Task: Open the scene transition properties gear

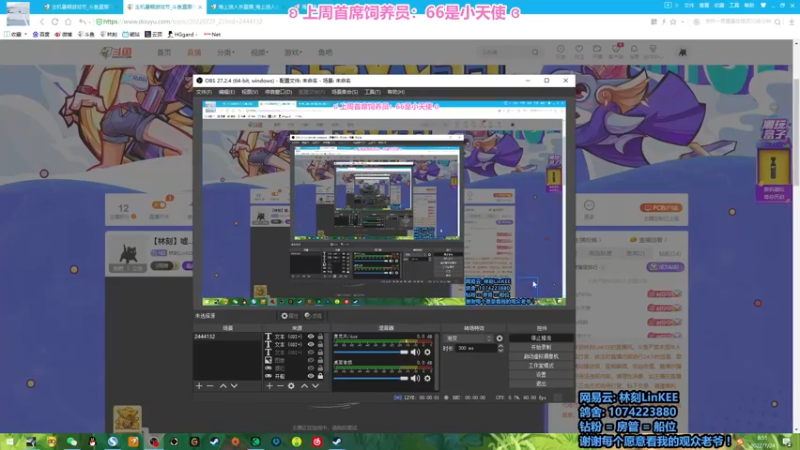Action: point(499,338)
